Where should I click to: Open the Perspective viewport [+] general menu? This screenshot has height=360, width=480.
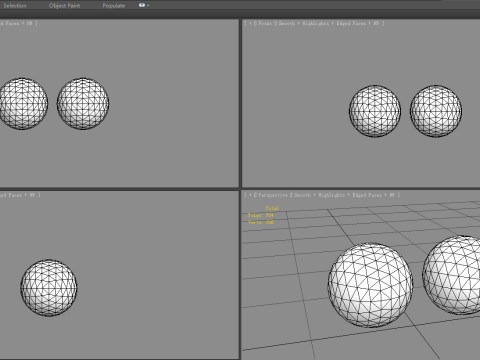250,195
